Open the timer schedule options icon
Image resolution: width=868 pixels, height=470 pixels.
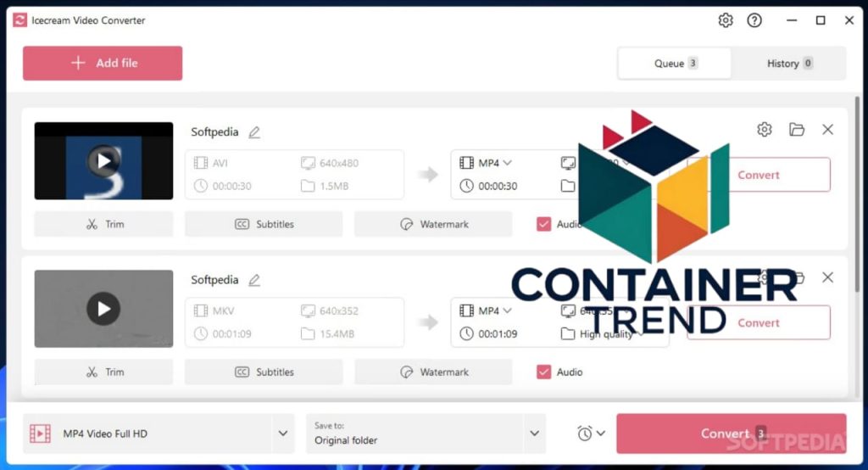[x=590, y=434]
